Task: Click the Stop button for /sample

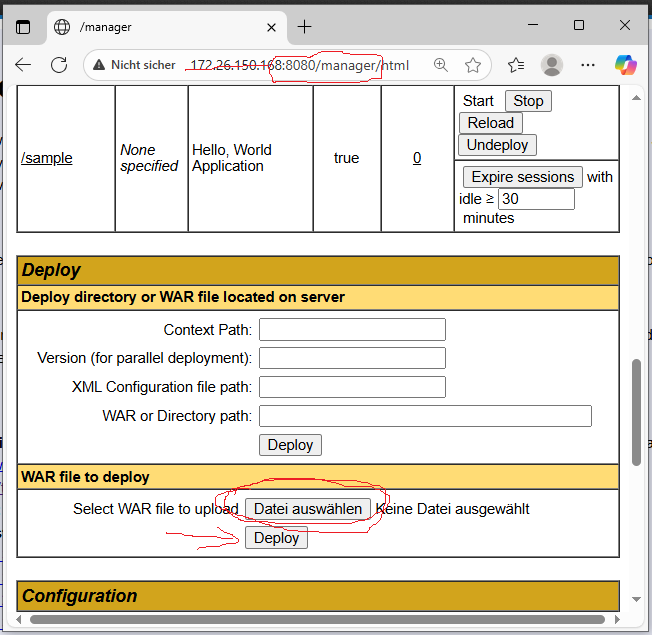Action: (528, 101)
